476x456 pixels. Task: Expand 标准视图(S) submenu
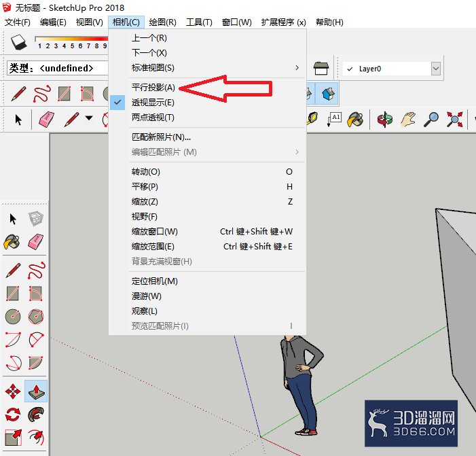[207, 68]
